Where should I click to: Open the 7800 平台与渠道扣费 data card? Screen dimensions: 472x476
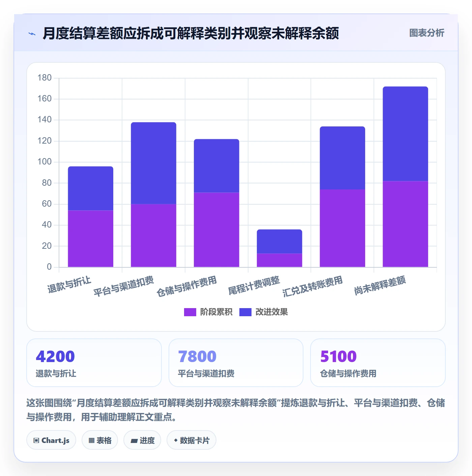click(x=236, y=363)
